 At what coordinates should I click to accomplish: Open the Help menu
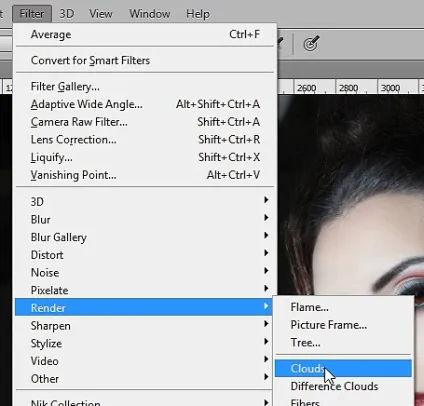point(198,14)
